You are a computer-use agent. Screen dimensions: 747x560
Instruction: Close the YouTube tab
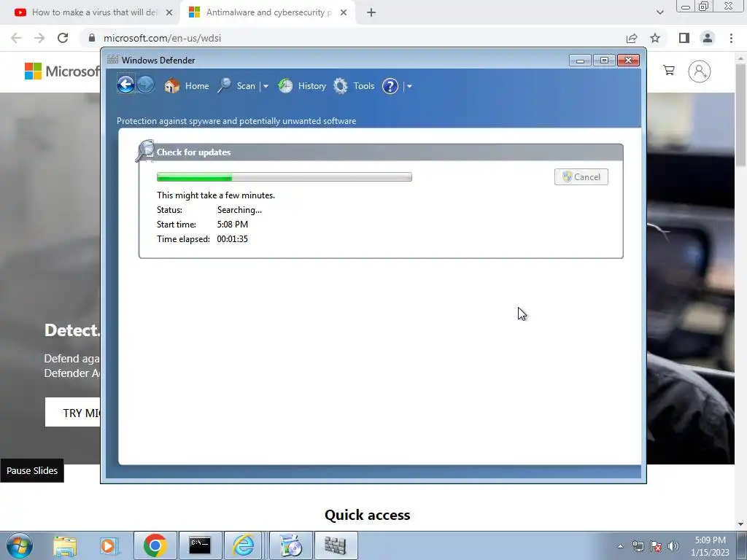[169, 12]
